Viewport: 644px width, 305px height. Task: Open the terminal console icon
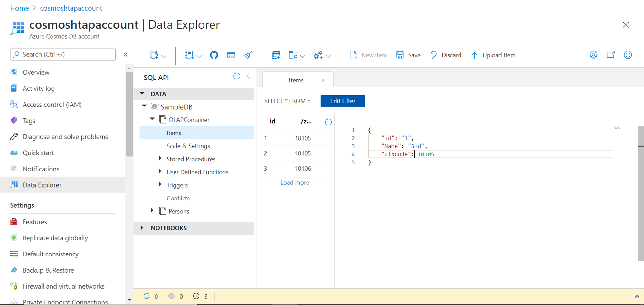pyautogui.click(x=231, y=55)
